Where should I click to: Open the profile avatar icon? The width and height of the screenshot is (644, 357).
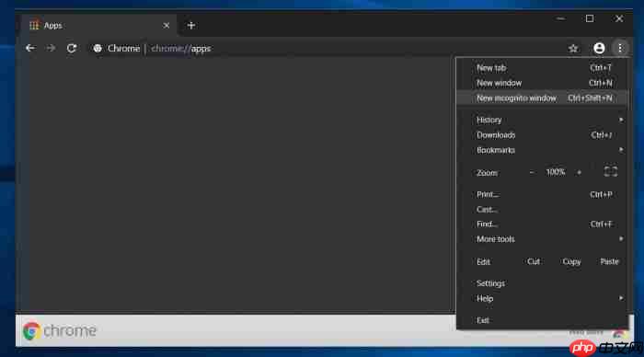[x=599, y=48]
